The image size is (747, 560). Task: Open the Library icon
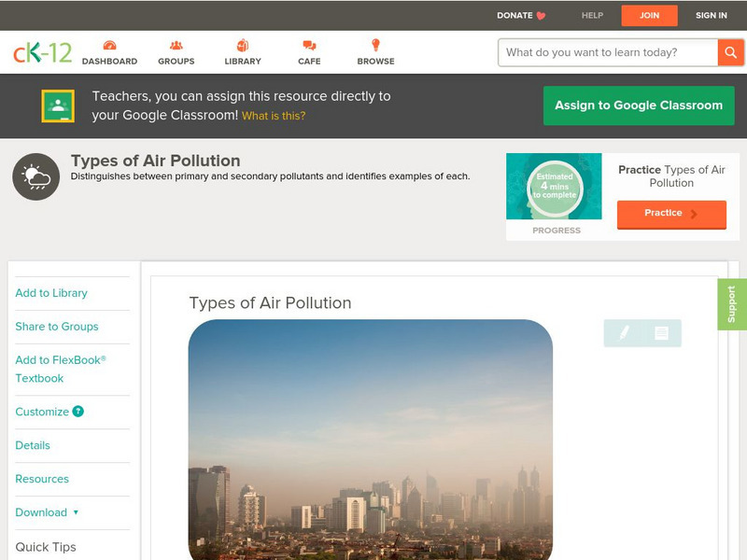click(x=243, y=46)
